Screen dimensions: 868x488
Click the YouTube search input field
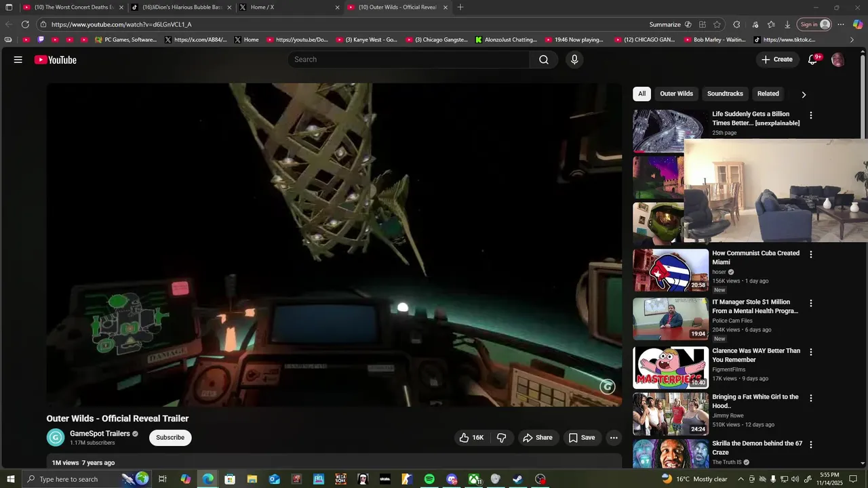pyautogui.click(x=409, y=60)
